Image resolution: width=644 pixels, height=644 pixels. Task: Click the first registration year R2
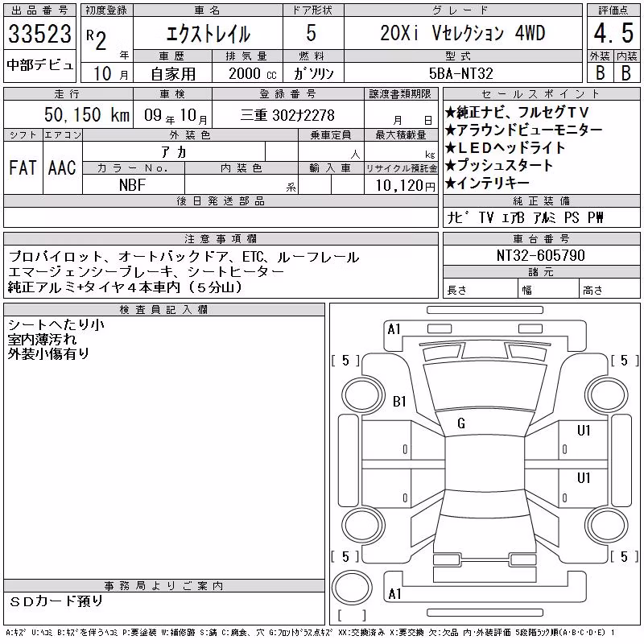coord(97,39)
